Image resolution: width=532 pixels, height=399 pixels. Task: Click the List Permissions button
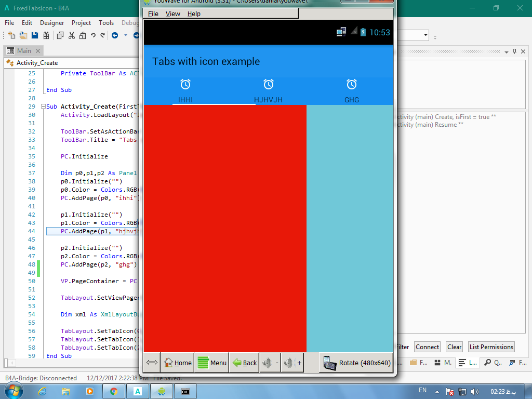[x=491, y=347]
